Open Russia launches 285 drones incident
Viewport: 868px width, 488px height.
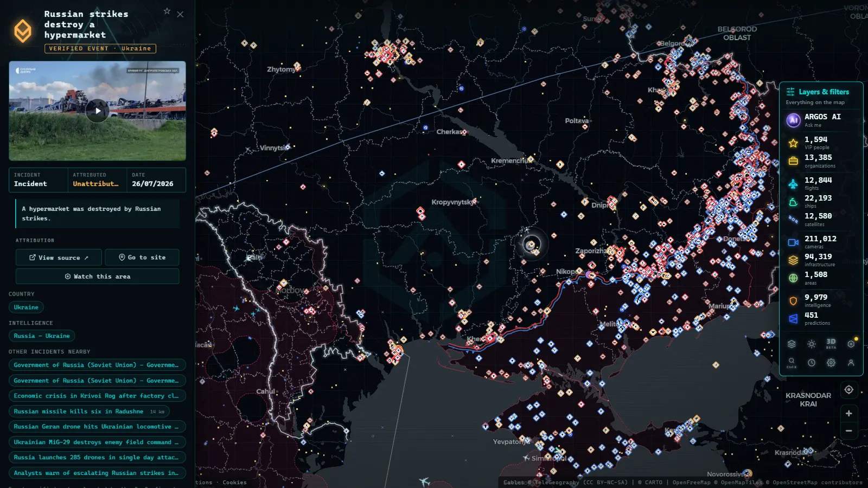tap(97, 458)
